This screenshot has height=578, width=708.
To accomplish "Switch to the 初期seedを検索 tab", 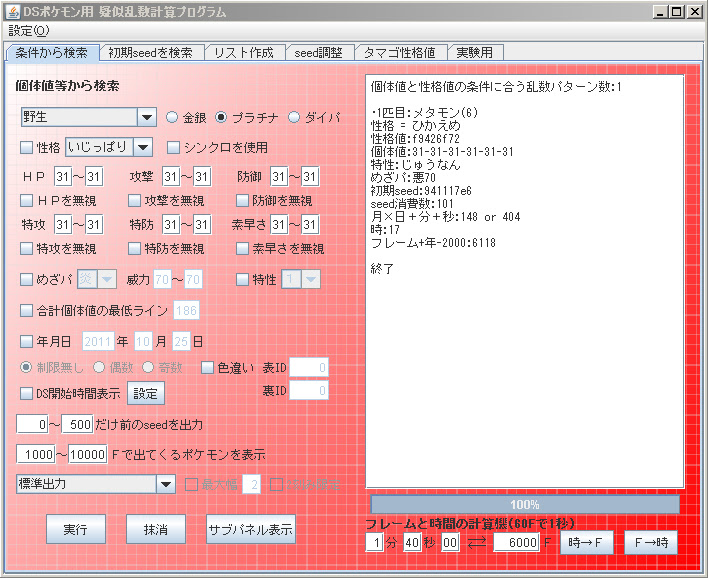I will point(150,53).
